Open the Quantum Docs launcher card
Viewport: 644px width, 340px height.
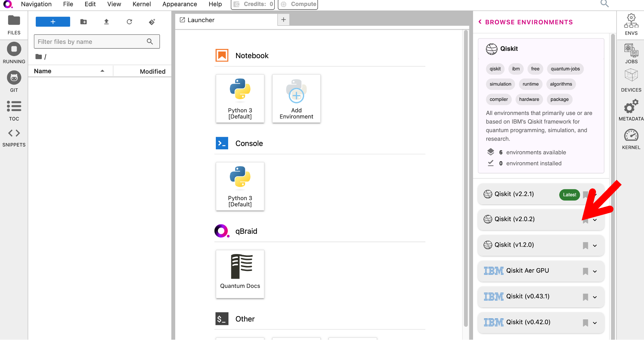pos(240,274)
